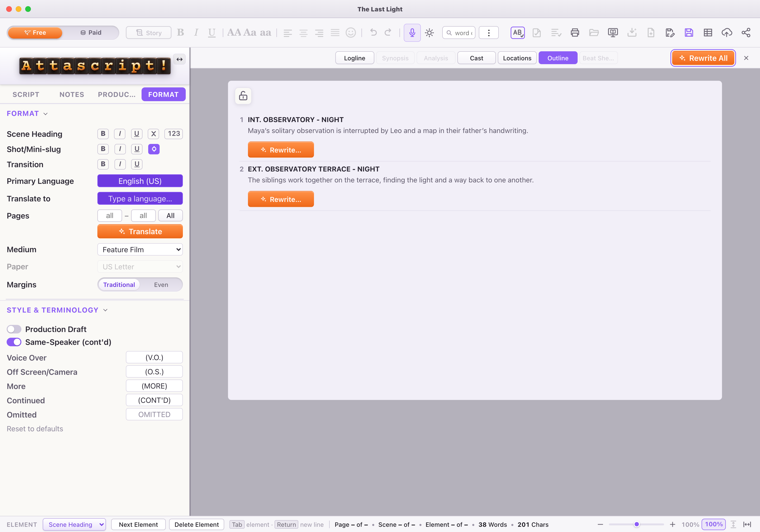This screenshot has width=760, height=532.
Task: Click the Translate to language field
Action: [x=140, y=198]
